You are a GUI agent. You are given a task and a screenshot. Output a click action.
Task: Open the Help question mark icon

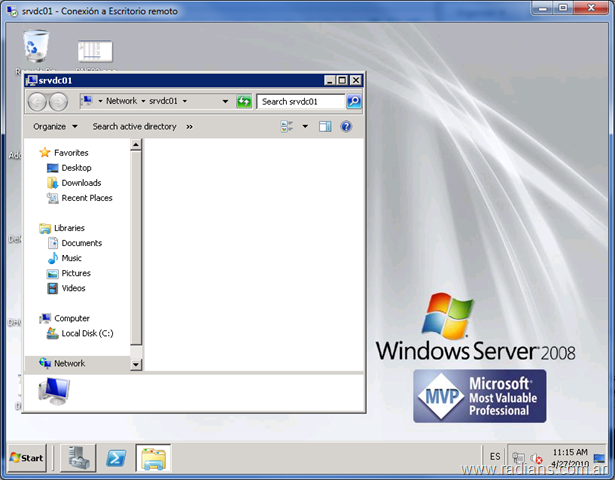tap(346, 127)
